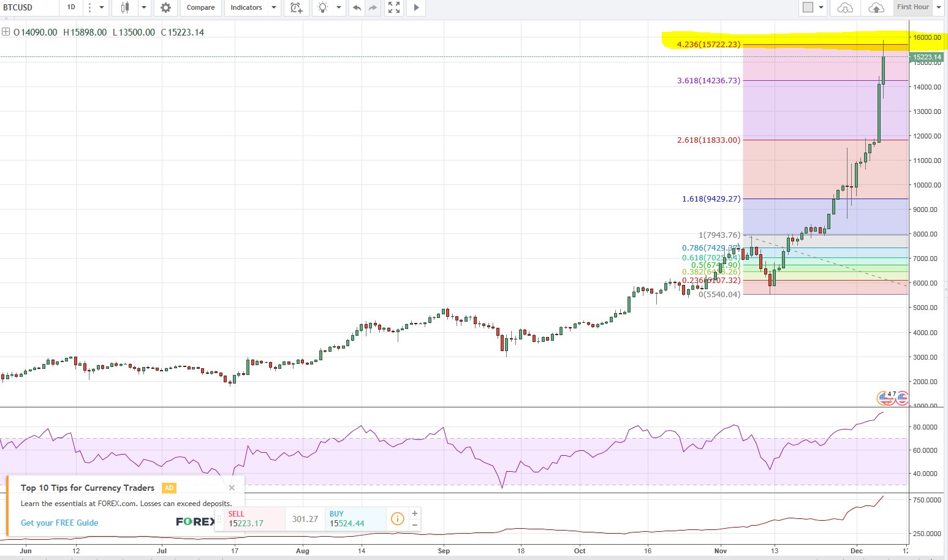Click the three-dot interval menu icon
This screenshot has height=560, width=948.
pos(89,7)
